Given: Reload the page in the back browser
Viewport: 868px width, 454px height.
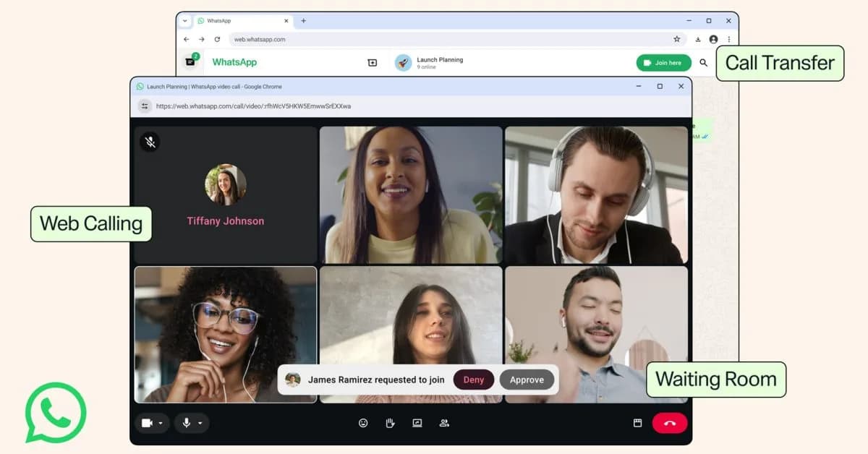Looking at the screenshot, I should 217,39.
